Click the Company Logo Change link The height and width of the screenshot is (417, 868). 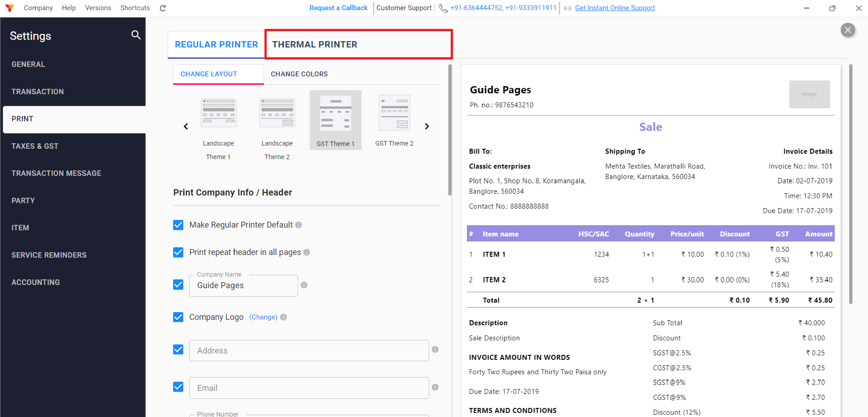tap(263, 317)
